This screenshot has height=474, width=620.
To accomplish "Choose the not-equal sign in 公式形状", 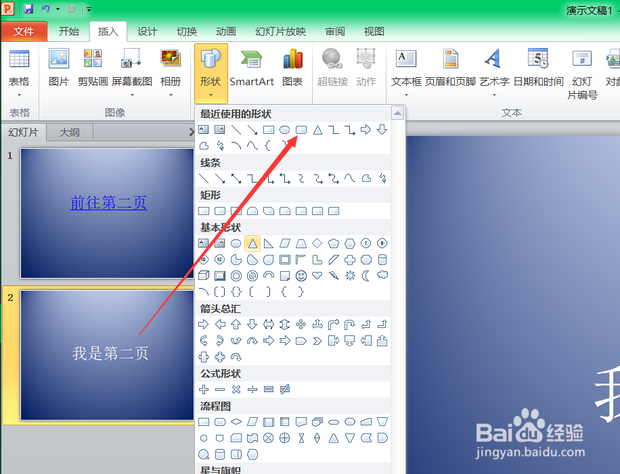I will click(285, 389).
